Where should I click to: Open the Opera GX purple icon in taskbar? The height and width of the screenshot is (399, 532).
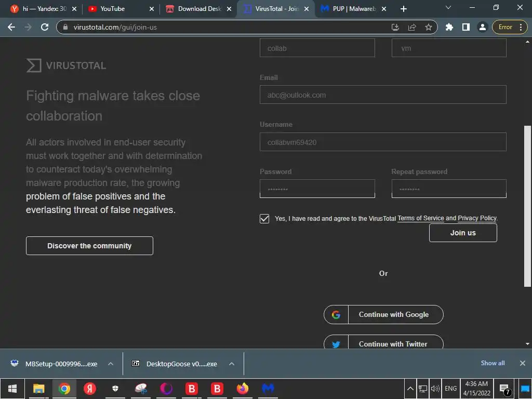[166, 389]
